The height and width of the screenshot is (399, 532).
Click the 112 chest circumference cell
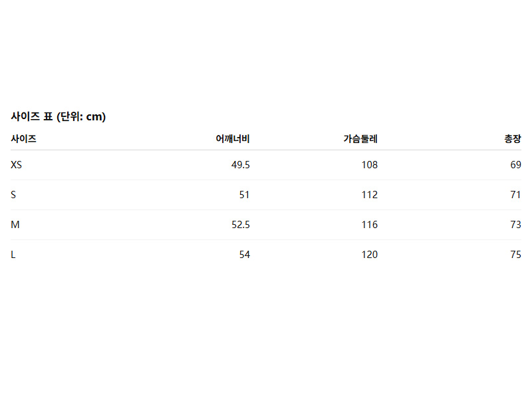click(369, 195)
